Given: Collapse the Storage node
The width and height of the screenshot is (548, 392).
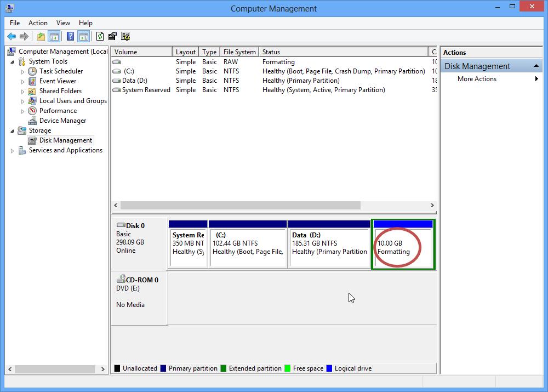Looking at the screenshot, I should (x=12, y=130).
